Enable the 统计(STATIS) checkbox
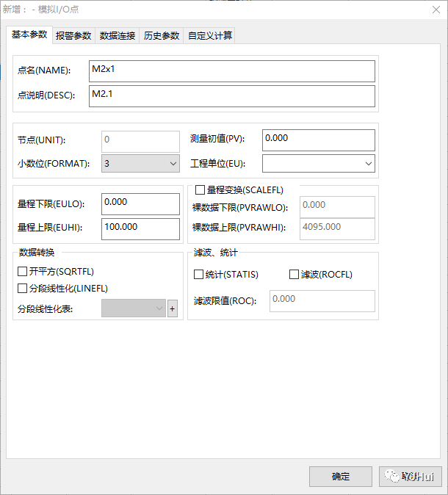Screen dimensions: 448x495 (198, 275)
